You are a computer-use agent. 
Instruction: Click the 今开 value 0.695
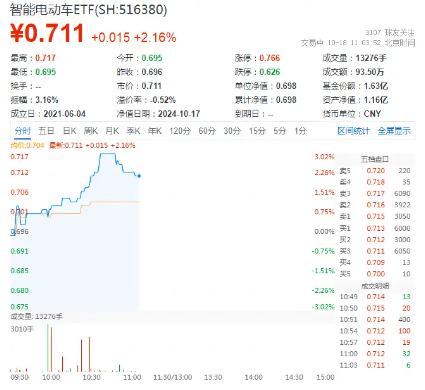tap(152, 58)
